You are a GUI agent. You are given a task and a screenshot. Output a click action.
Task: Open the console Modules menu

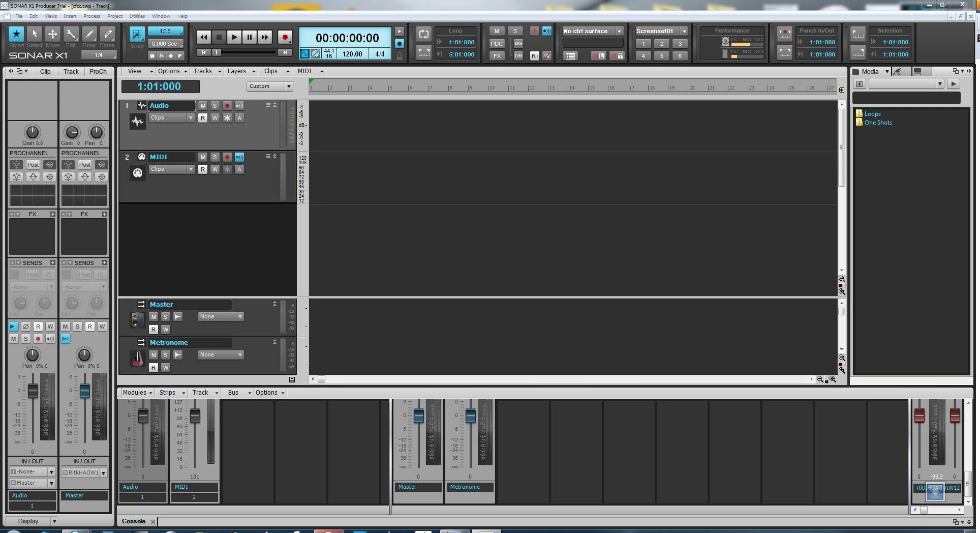click(x=137, y=393)
